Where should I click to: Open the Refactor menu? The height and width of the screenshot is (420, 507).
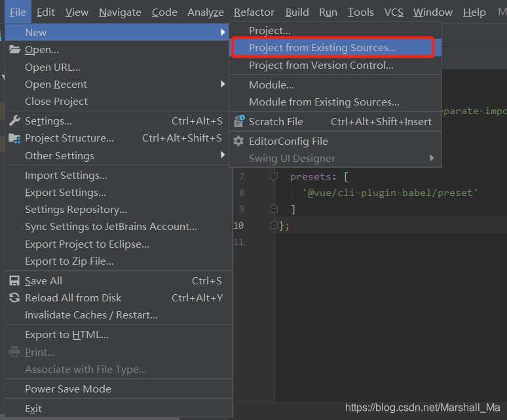click(254, 12)
